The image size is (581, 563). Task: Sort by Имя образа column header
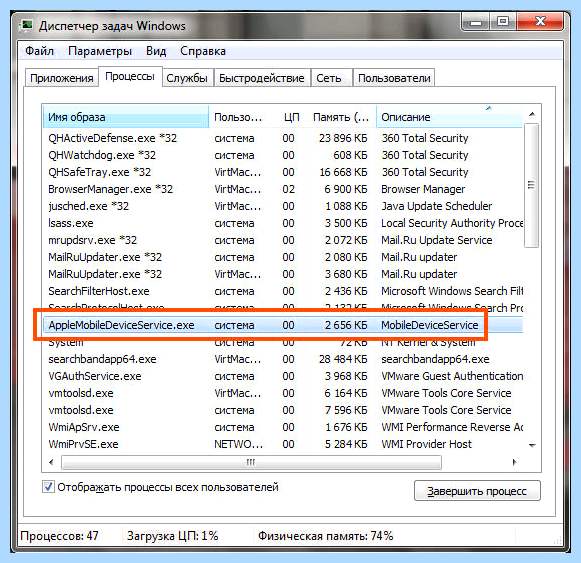click(126, 117)
